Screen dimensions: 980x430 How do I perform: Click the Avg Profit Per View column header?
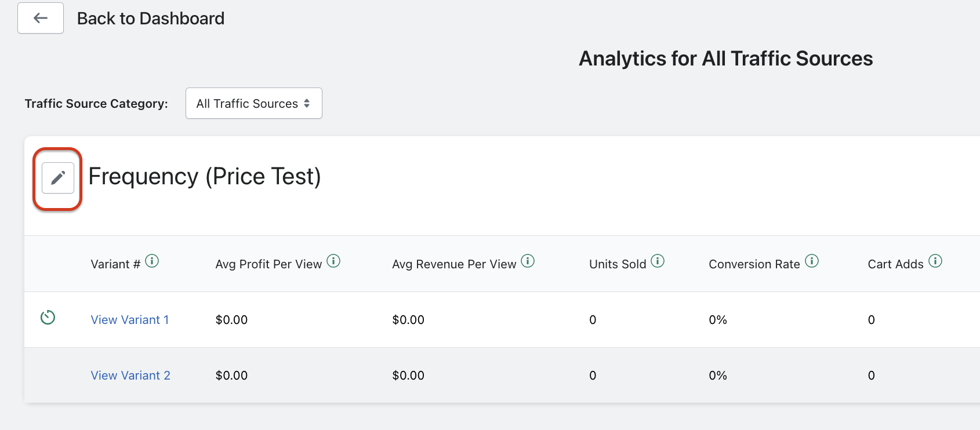click(x=268, y=264)
